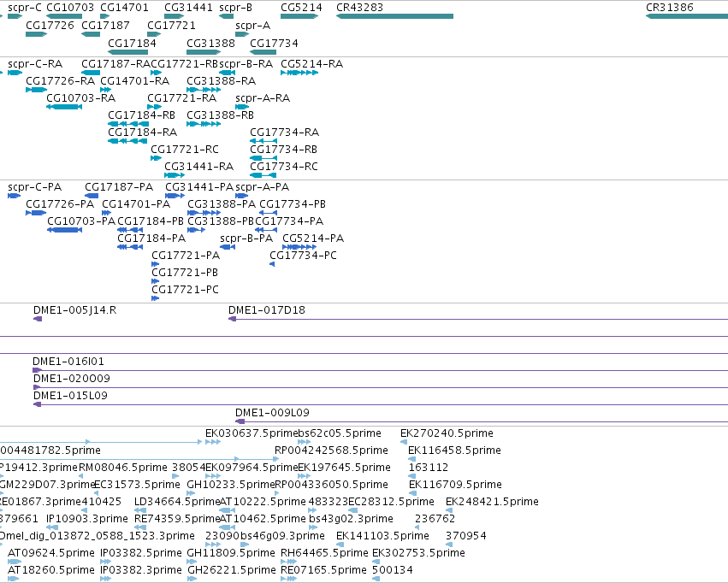This screenshot has width=728, height=583.
Task: Click the CG17184-RA transcript label
Action: tap(143, 132)
